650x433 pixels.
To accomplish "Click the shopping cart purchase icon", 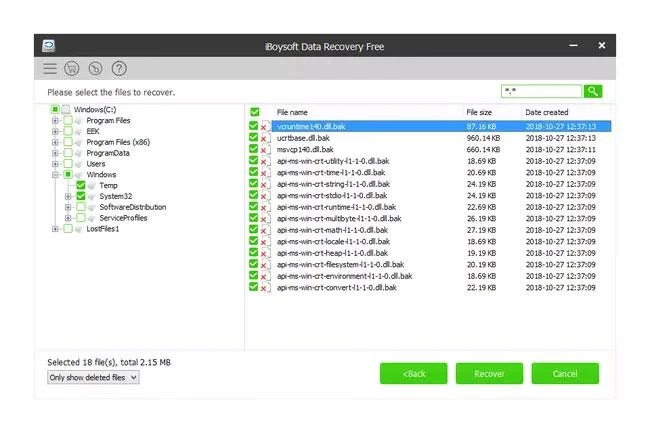I will (72, 68).
